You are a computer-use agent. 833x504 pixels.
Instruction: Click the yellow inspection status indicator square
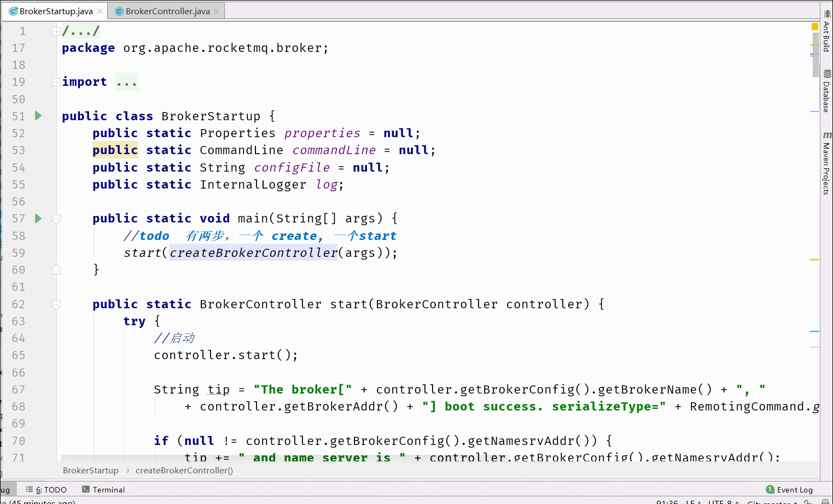click(x=814, y=26)
